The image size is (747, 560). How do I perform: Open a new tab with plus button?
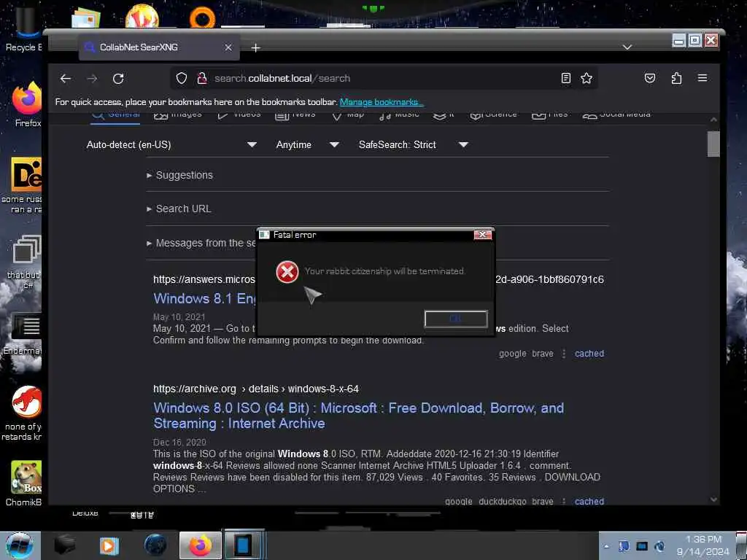click(x=256, y=47)
